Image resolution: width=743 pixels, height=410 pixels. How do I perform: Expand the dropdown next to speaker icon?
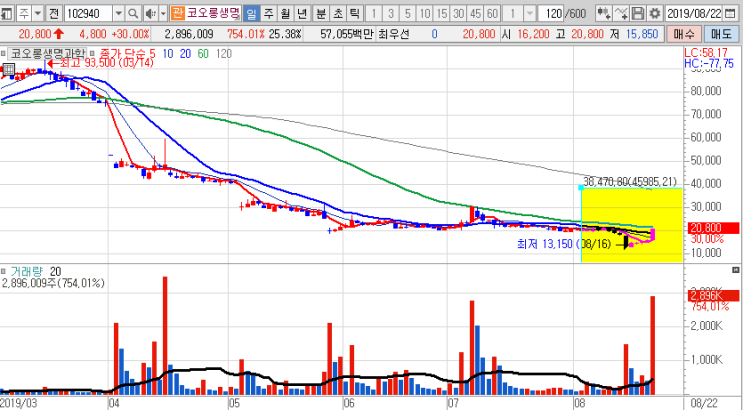click(163, 13)
